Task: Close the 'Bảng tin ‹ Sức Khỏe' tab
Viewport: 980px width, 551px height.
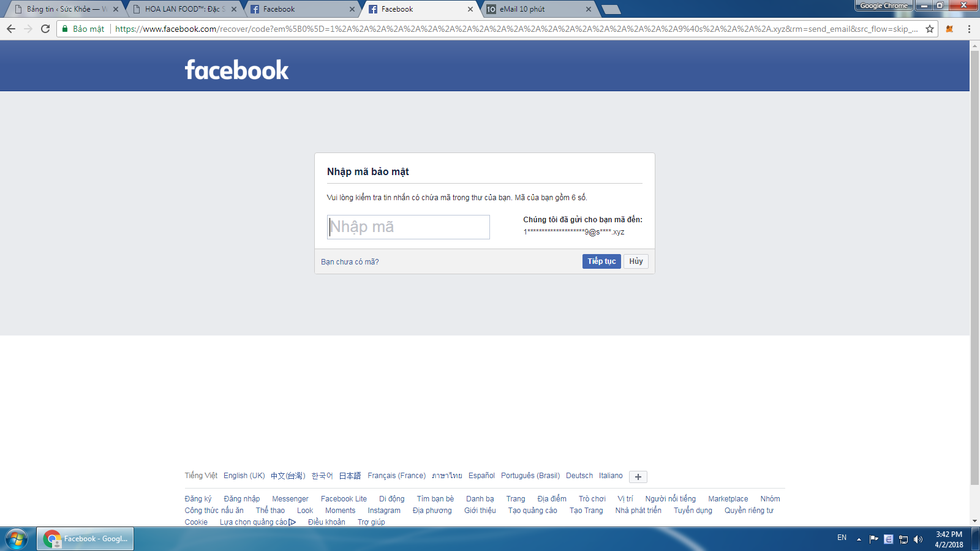Action: click(x=116, y=9)
